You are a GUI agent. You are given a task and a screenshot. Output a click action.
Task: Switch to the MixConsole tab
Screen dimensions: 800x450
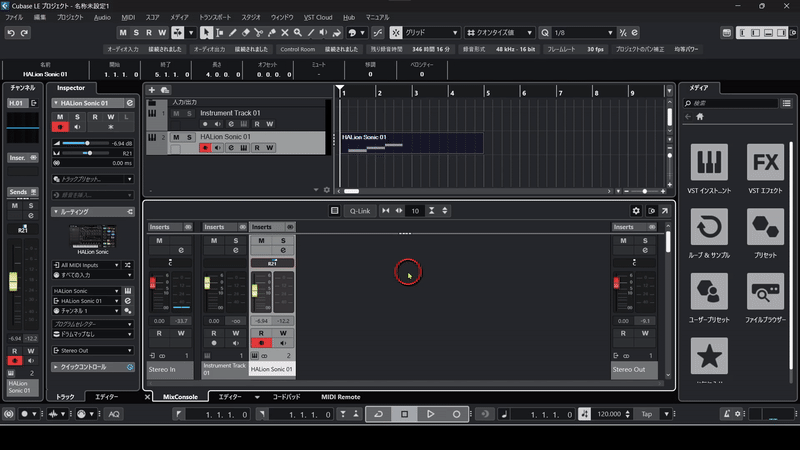point(180,397)
